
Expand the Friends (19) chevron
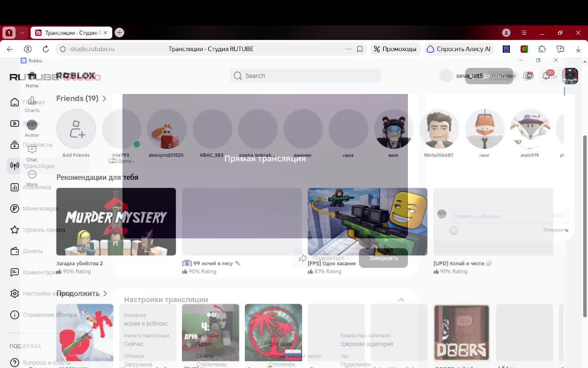coord(104,98)
